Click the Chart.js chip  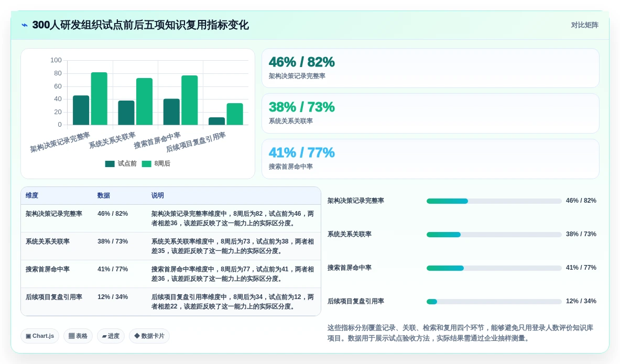(40, 336)
